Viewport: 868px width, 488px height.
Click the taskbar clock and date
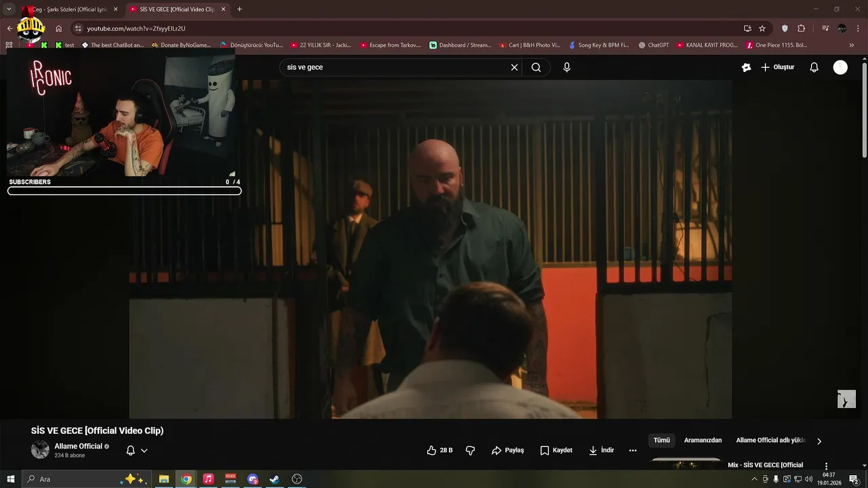click(x=829, y=479)
